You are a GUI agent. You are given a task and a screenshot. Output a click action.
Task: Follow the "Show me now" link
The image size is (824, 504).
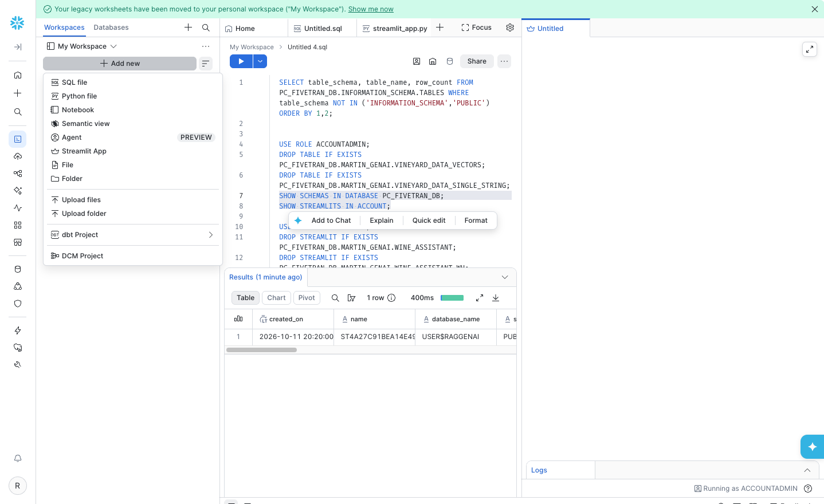tap(371, 9)
